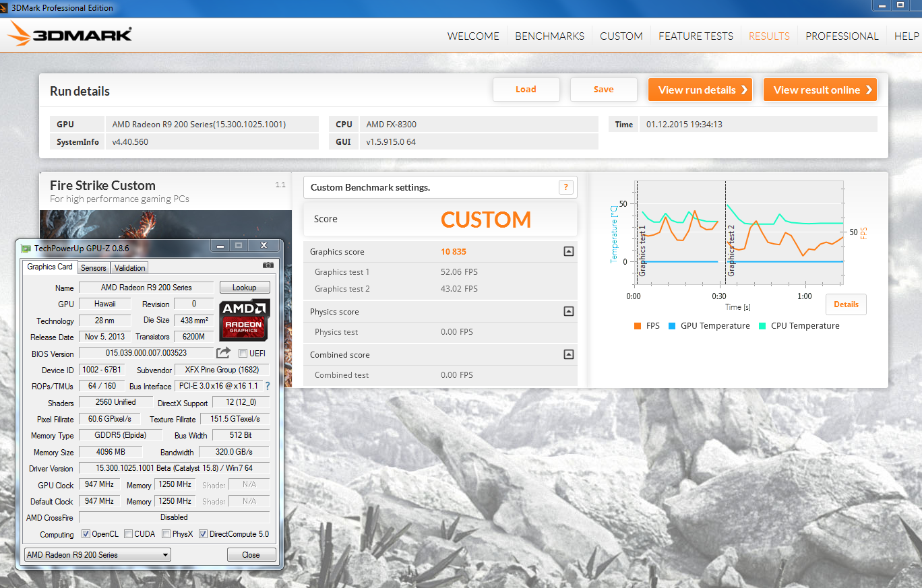Toggle the DirectCompute 5.0 checkbox
922x588 pixels.
[x=203, y=534]
